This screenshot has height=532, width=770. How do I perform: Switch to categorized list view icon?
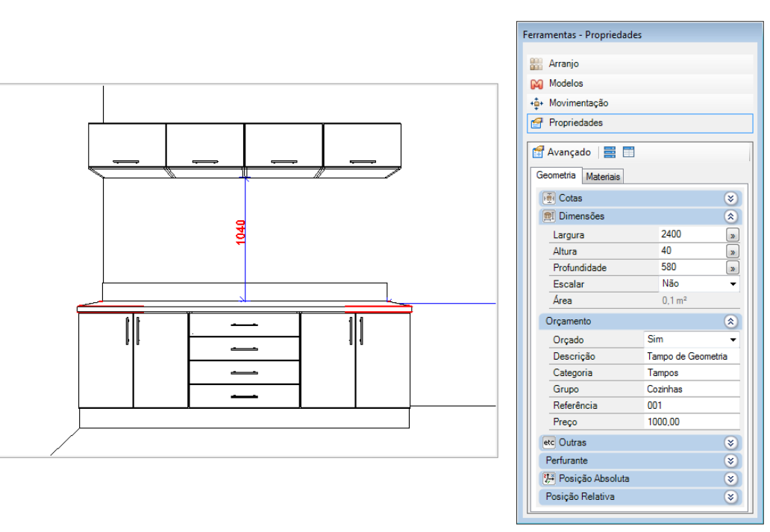(610, 152)
